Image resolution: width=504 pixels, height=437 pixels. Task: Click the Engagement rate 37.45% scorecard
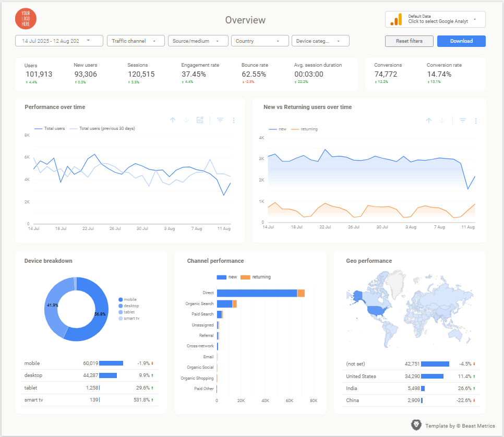coord(200,74)
